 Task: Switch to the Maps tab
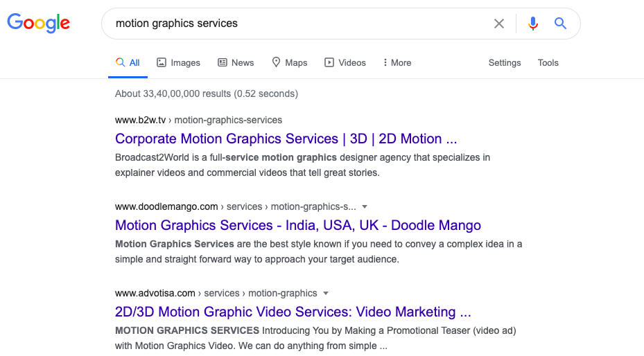290,63
